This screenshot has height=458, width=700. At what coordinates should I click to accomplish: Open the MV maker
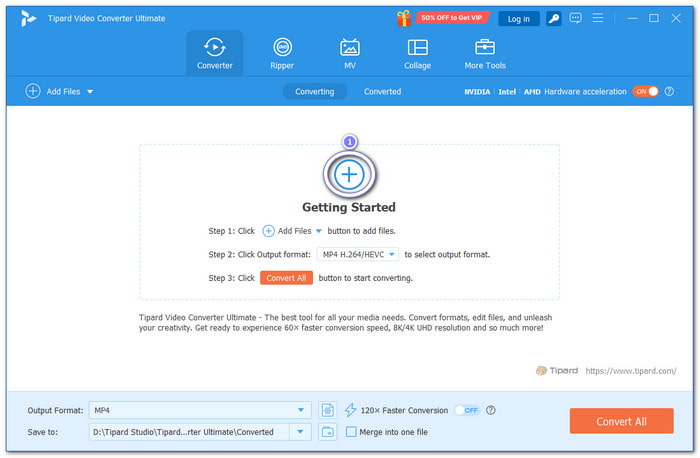350,54
